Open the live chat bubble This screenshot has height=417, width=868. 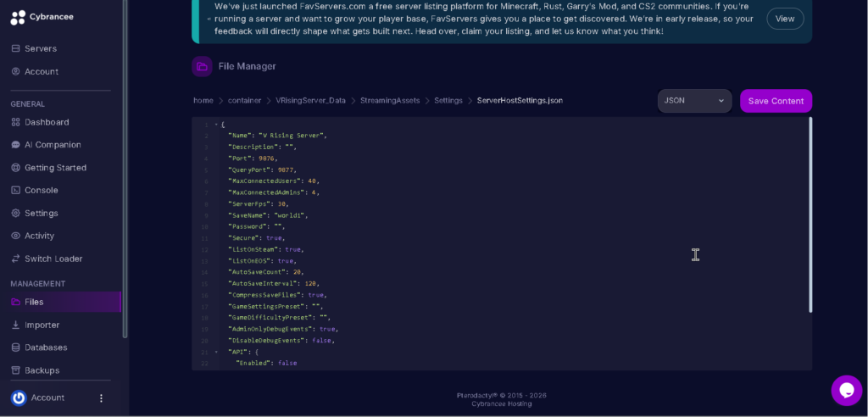coord(847,391)
